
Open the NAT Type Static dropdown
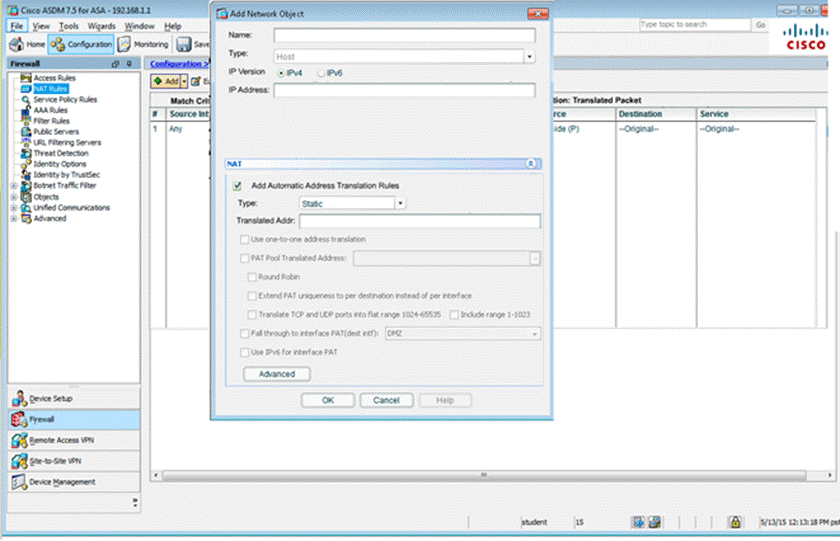399,203
